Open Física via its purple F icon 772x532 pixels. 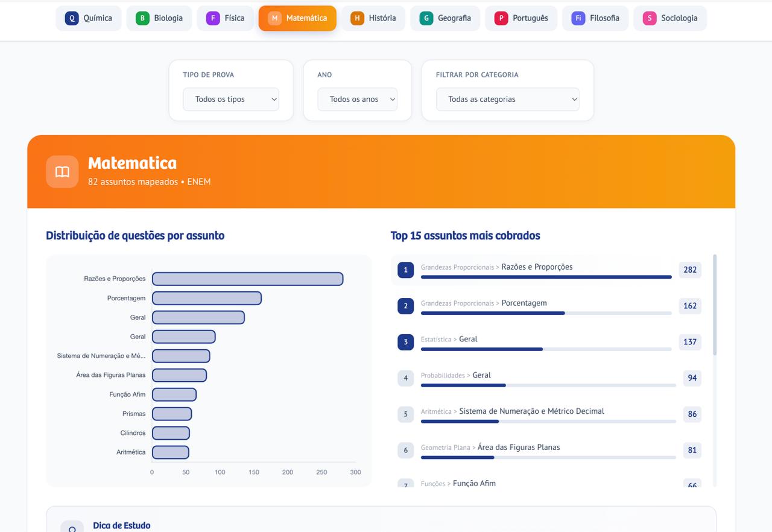[x=213, y=18]
